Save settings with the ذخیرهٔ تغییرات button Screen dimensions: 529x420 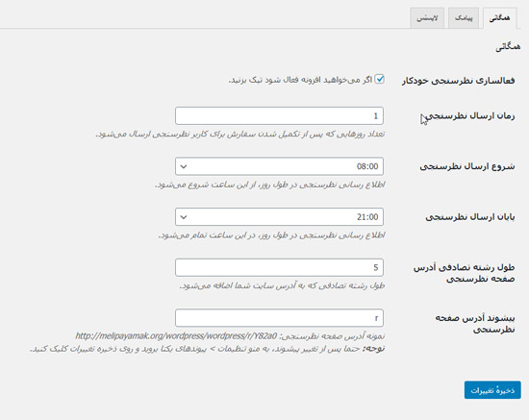pos(492,390)
